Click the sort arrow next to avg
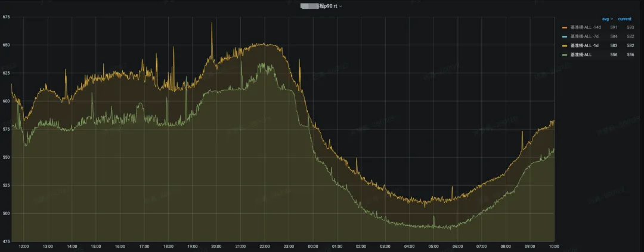644x252 pixels. click(x=612, y=19)
